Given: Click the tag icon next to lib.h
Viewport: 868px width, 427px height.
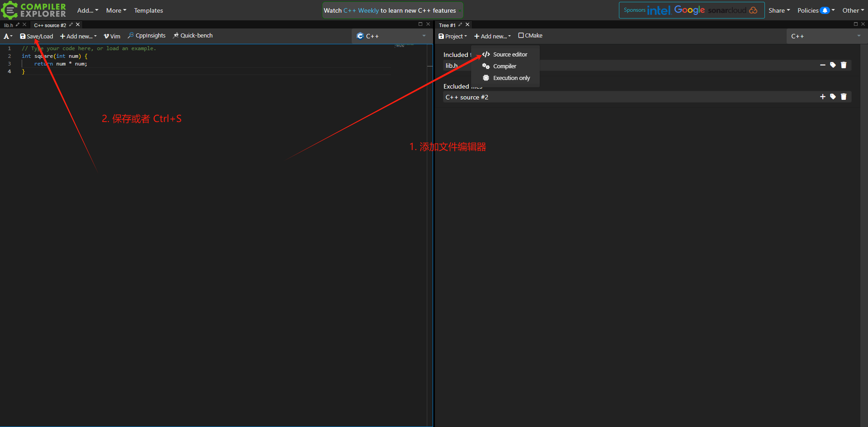Looking at the screenshot, I should coord(833,65).
